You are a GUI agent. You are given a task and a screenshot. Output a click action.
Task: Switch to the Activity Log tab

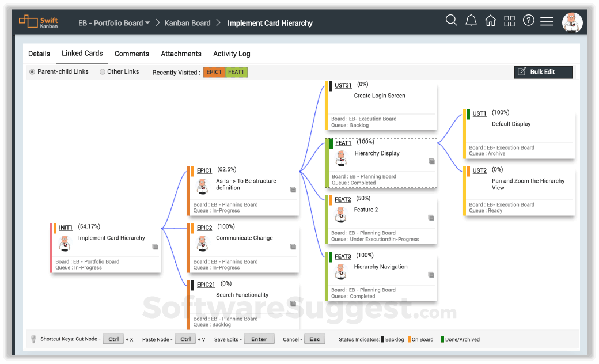click(x=231, y=54)
